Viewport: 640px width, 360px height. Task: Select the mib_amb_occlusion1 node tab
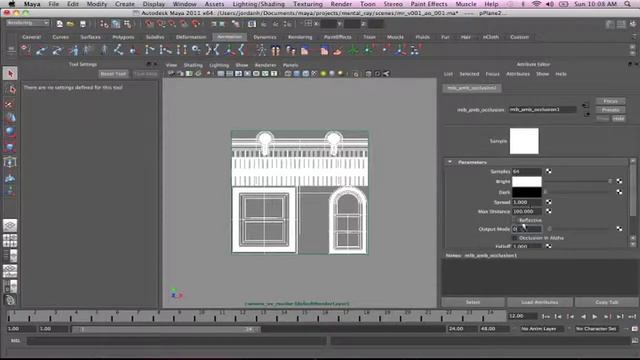(x=472, y=88)
